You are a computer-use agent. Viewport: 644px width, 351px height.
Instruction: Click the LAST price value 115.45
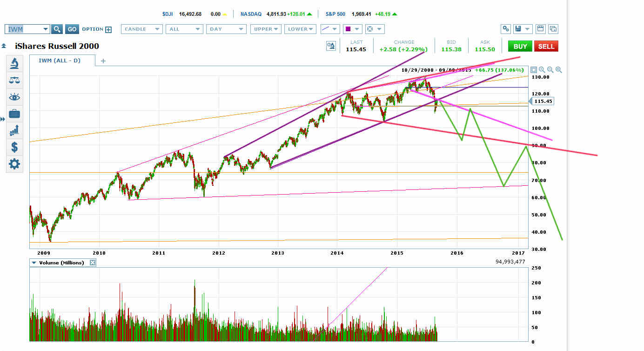pyautogui.click(x=356, y=49)
